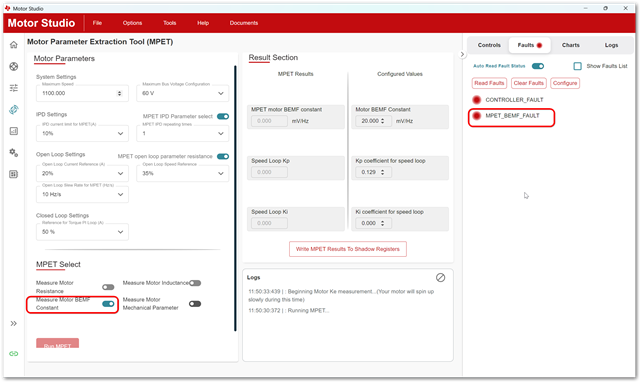
Task: Click the Motor Studio logo in title bar
Action: click(x=7, y=8)
